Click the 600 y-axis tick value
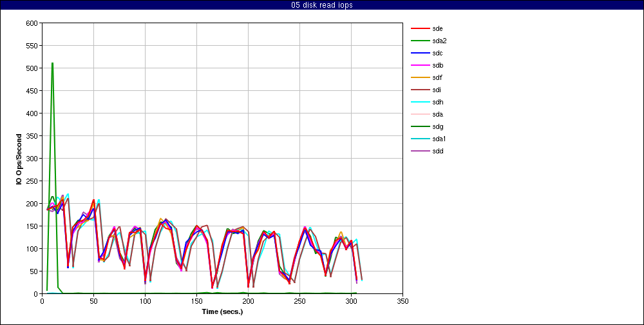This screenshot has width=644, height=325. pos(32,23)
